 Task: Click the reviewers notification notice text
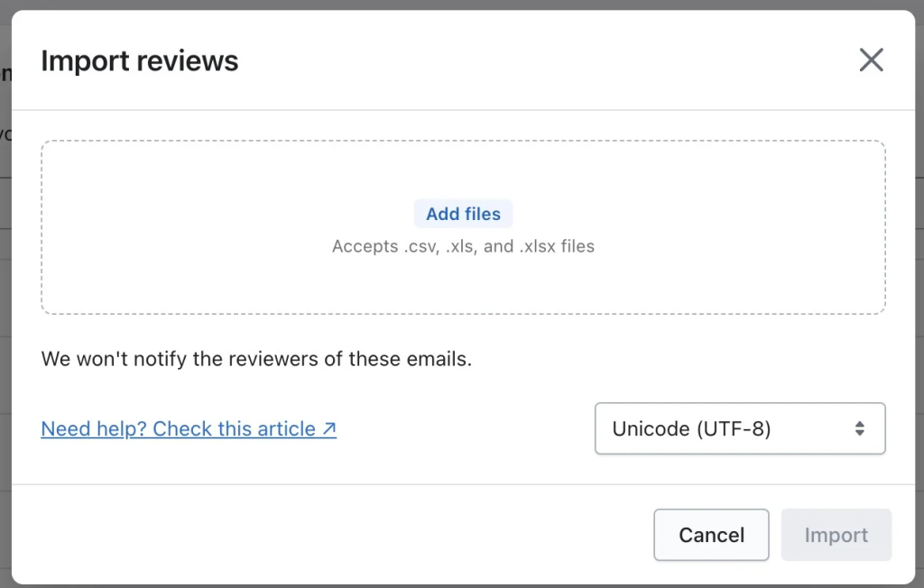pyautogui.click(x=256, y=359)
